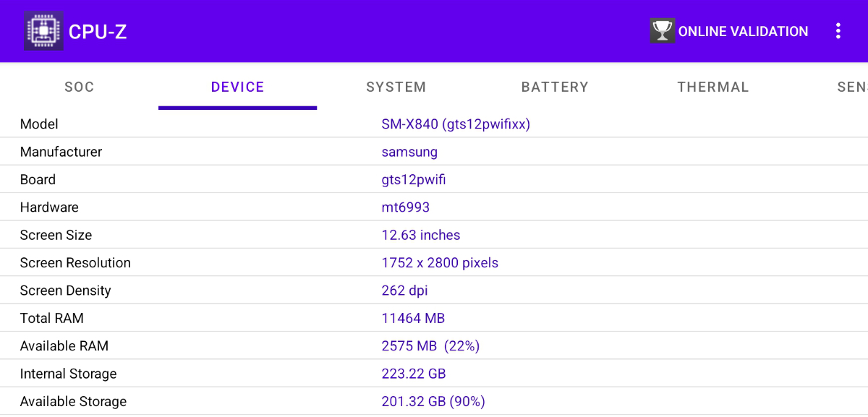868x417 pixels.
Task: Select the 201.32 GB (90%) value
Action: click(x=433, y=401)
